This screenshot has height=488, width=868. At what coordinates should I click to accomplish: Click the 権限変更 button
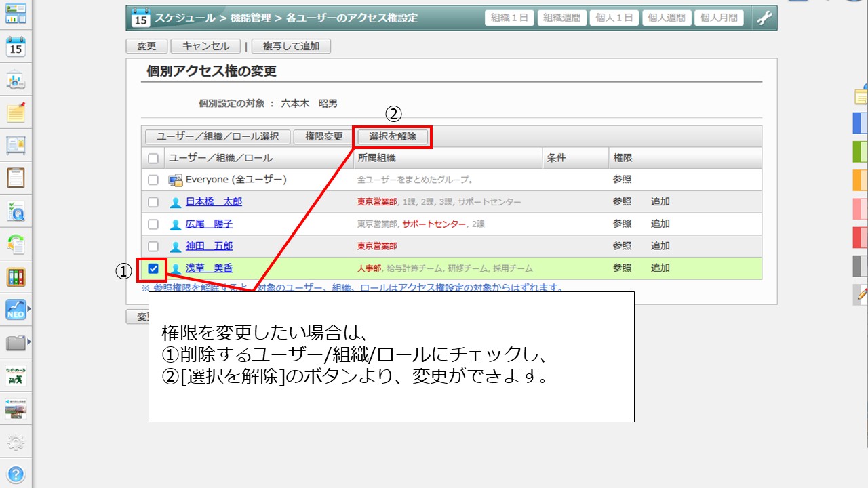tap(323, 136)
